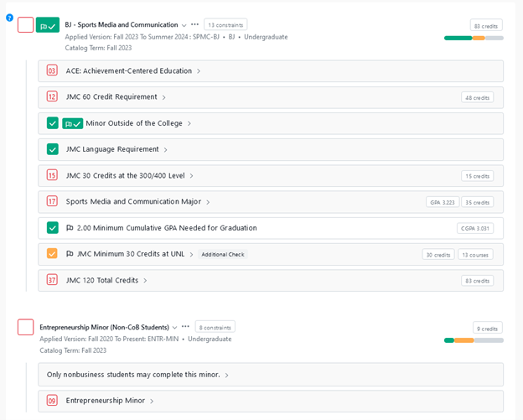The image size is (523, 420).
Task: Click the red 03 status badge for ACE
Action: point(52,70)
